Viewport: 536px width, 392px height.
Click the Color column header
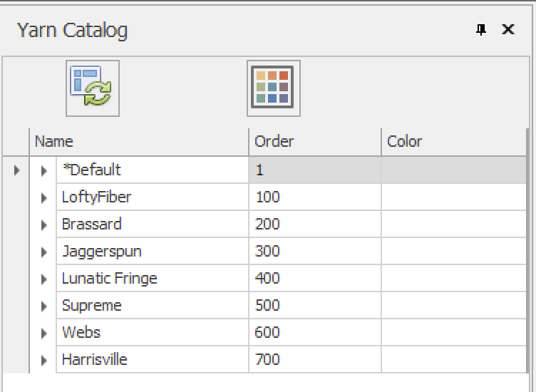pos(453,142)
